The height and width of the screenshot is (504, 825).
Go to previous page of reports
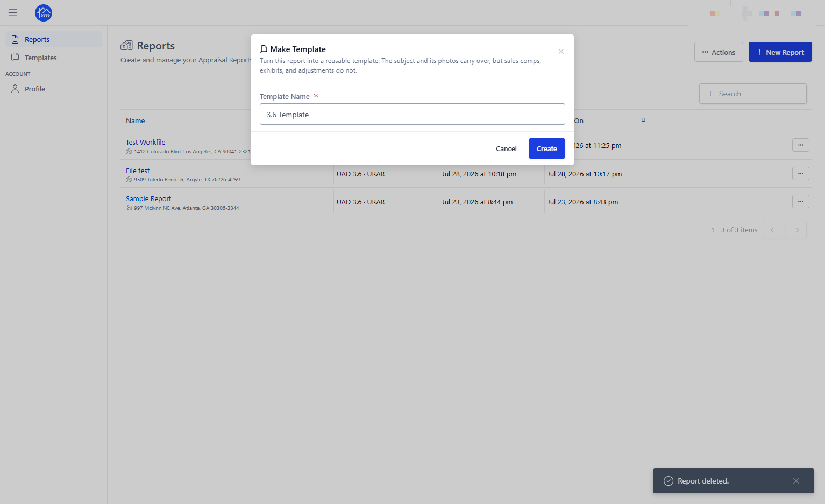774,230
